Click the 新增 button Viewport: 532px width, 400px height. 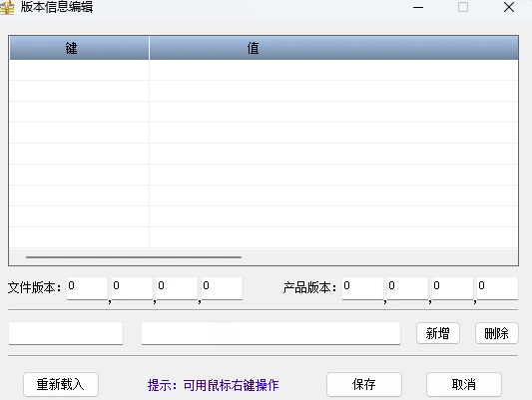[x=438, y=333]
